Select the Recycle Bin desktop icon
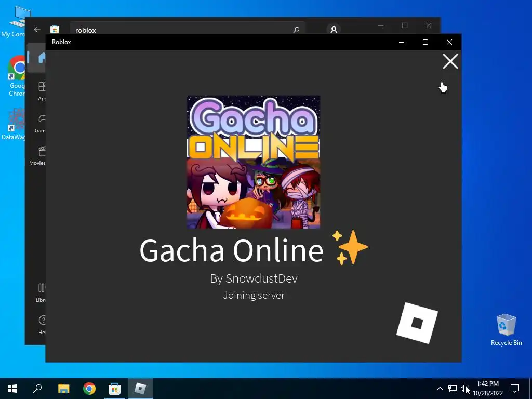The height and width of the screenshot is (399, 532). point(506,330)
